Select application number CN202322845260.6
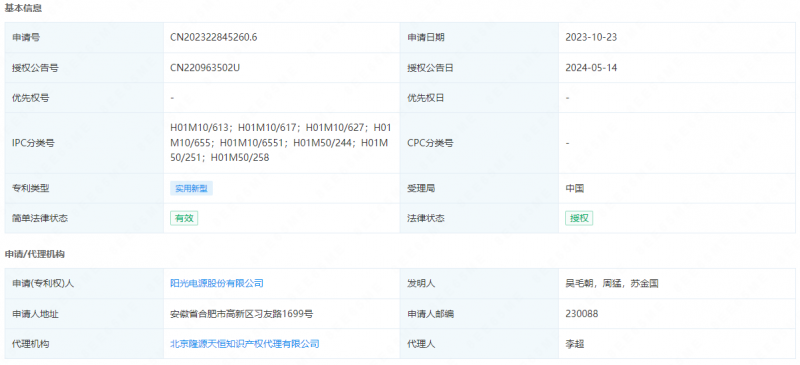The width and height of the screenshot is (800, 365). (x=213, y=37)
